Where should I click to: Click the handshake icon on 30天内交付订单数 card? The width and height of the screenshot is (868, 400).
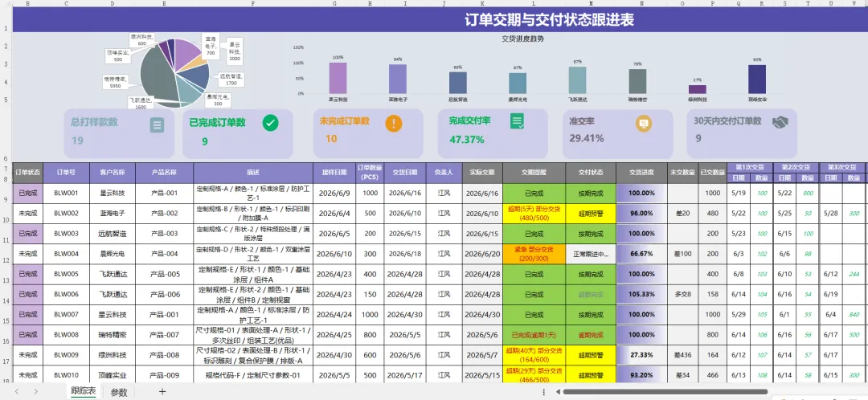[780, 122]
